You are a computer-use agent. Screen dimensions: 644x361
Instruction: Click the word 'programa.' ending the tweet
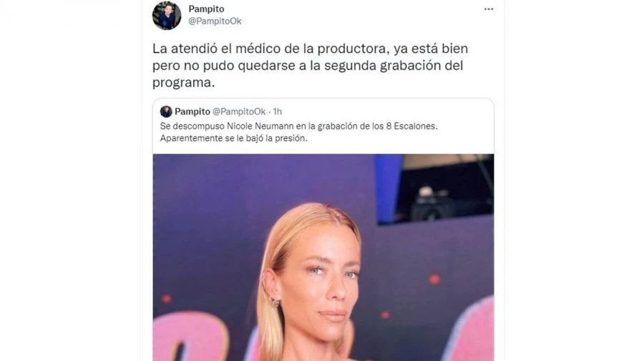click(x=184, y=82)
